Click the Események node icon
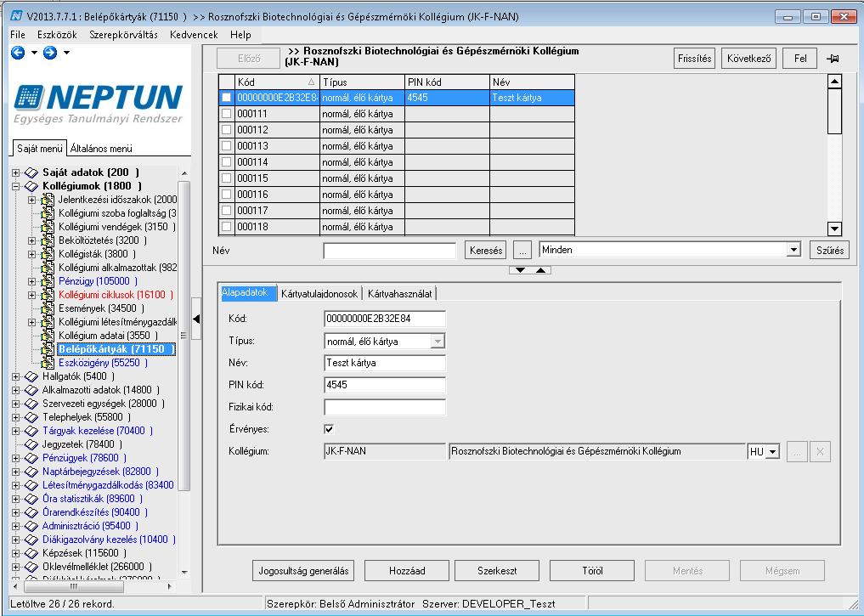864x616 pixels. coord(48,308)
